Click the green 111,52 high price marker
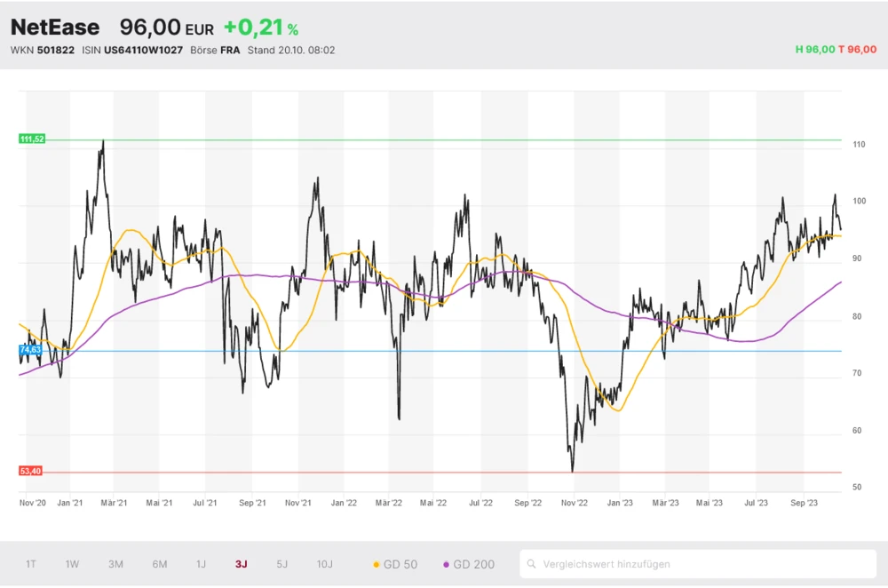The height and width of the screenshot is (588, 888). pyautogui.click(x=31, y=139)
